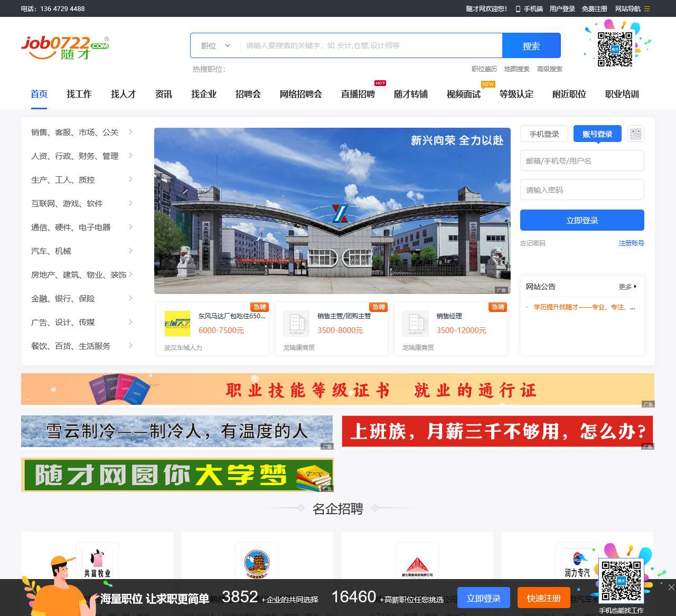Viewport: 676px width, 616px height.
Task: Open the QR code login icon
Action: point(636,134)
